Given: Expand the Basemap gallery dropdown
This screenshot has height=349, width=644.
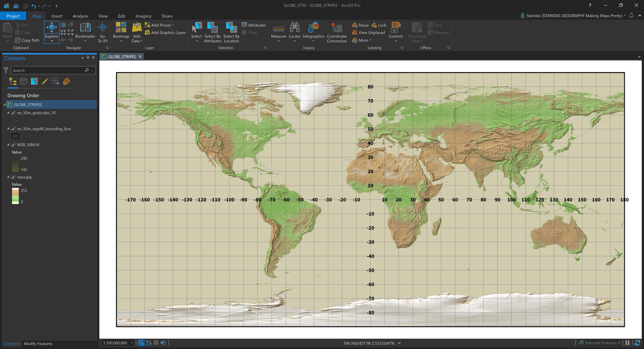Looking at the screenshot, I should point(121,41).
